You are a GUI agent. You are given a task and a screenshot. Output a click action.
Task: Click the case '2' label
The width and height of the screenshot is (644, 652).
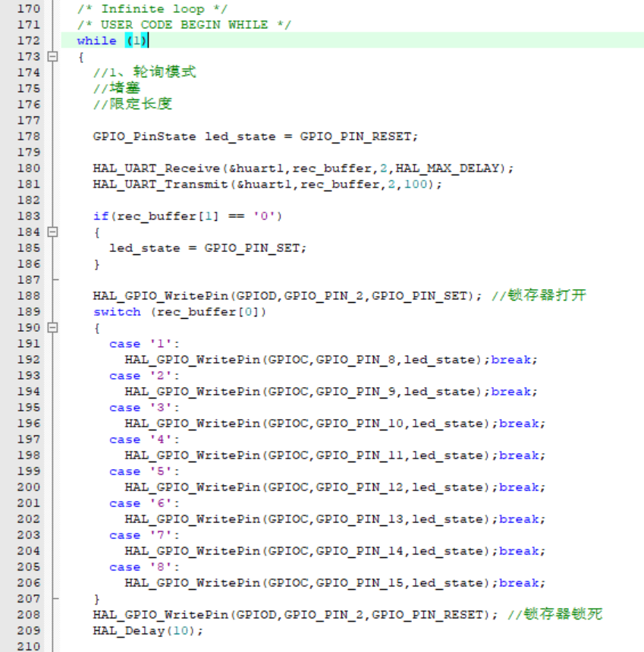pos(144,376)
